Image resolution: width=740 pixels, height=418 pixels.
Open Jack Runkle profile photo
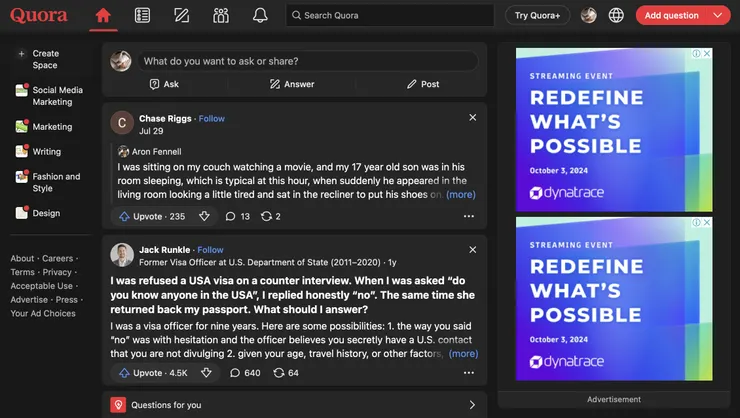[122, 255]
